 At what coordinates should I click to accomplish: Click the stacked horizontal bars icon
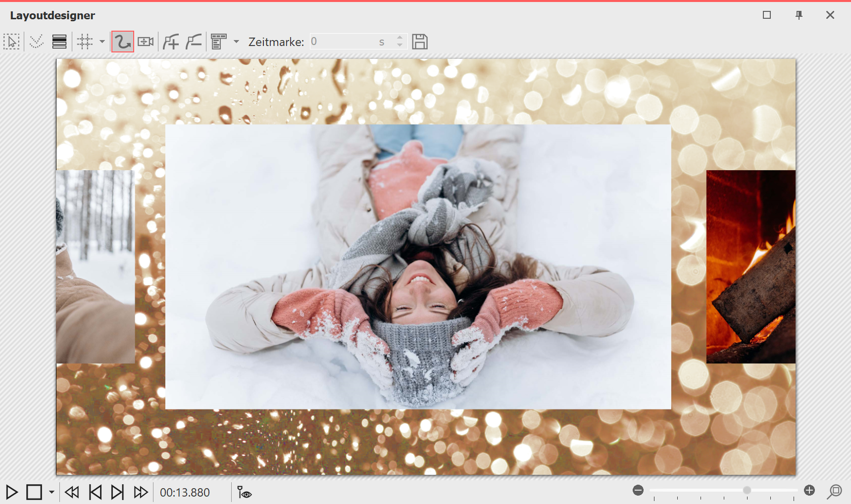coord(59,42)
